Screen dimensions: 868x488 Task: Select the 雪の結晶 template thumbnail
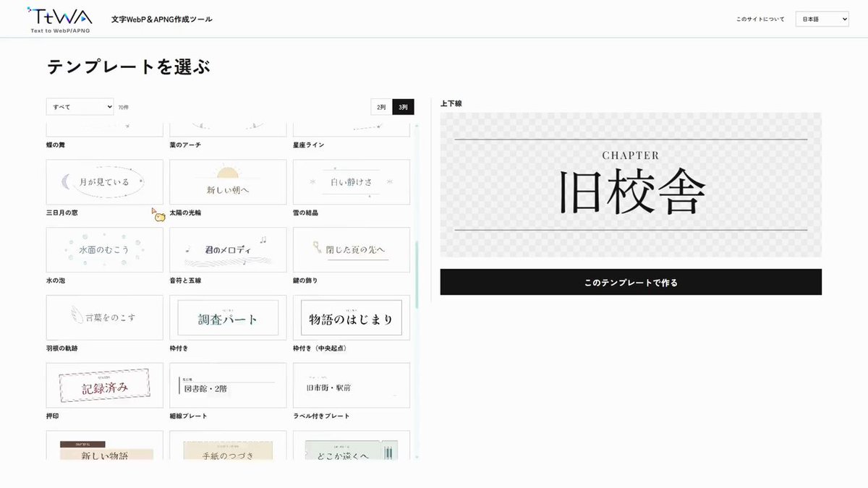(x=352, y=182)
